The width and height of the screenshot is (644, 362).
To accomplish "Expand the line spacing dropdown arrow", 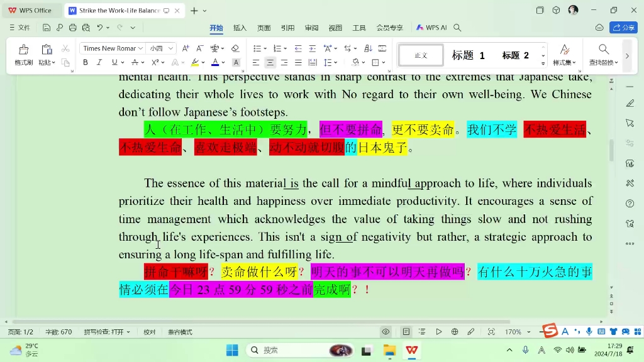I will [336, 63].
